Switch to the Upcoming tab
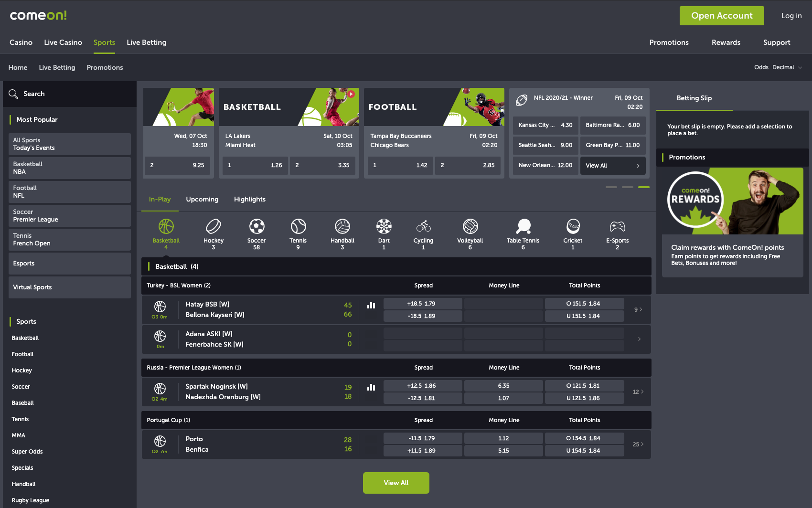This screenshot has height=508, width=812. 202,200
